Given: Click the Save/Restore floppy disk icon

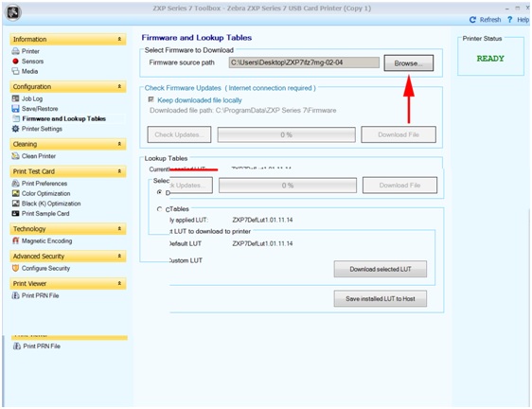Looking at the screenshot, I should [x=15, y=109].
